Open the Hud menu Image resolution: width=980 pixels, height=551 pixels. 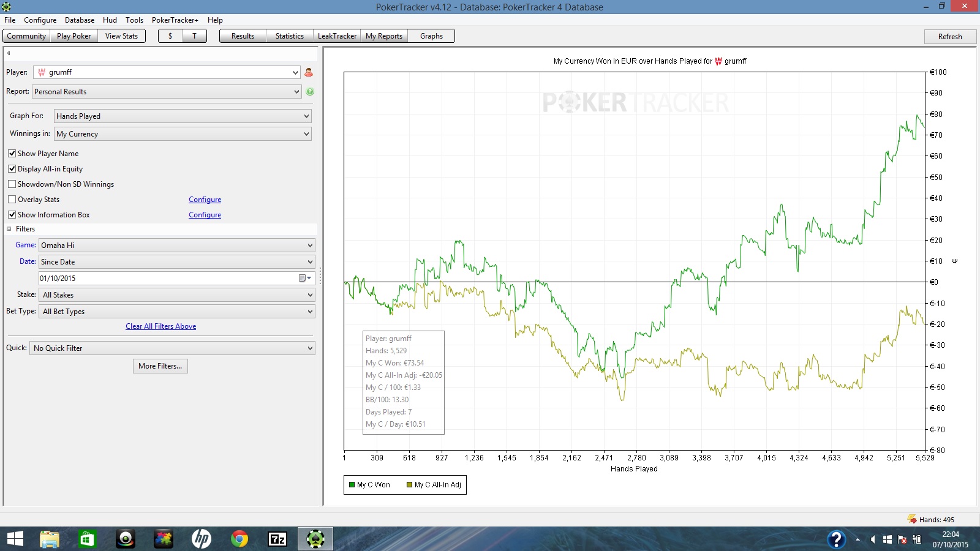tap(110, 20)
